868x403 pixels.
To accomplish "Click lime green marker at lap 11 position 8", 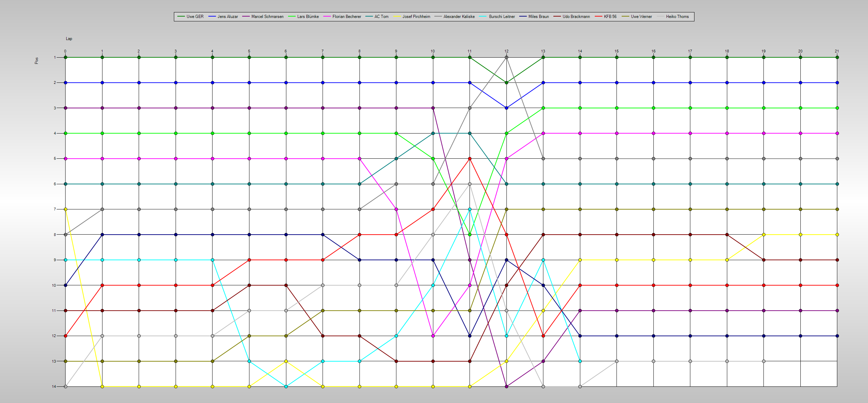I will point(470,235).
